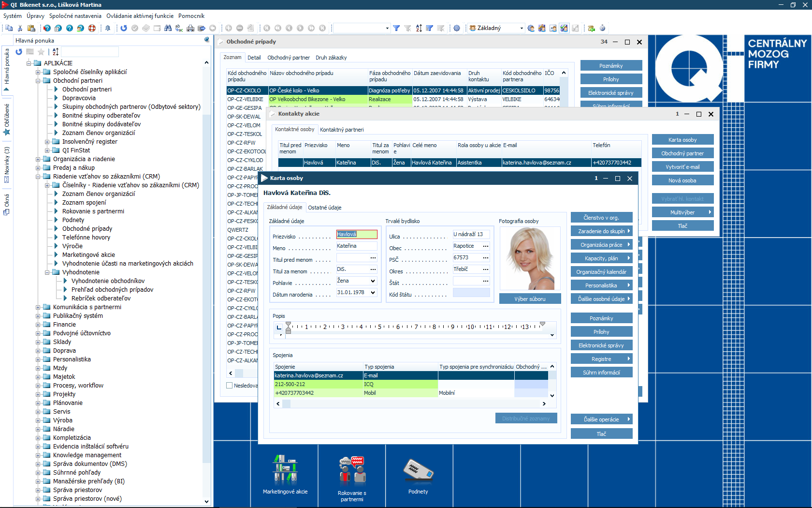The image size is (812, 508).
Task: Click the Výber súboru button
Action: click(x=530, y=299)
